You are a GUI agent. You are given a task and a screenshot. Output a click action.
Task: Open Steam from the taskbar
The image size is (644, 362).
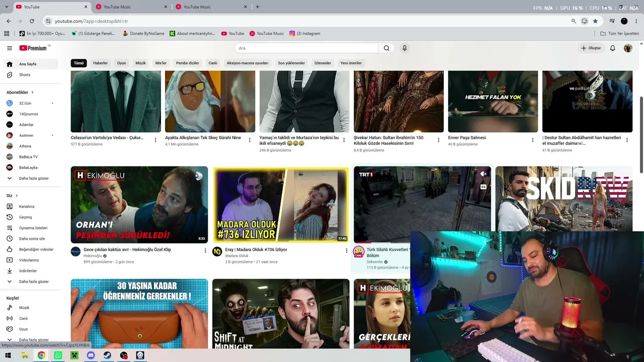[x=107, y=355]
